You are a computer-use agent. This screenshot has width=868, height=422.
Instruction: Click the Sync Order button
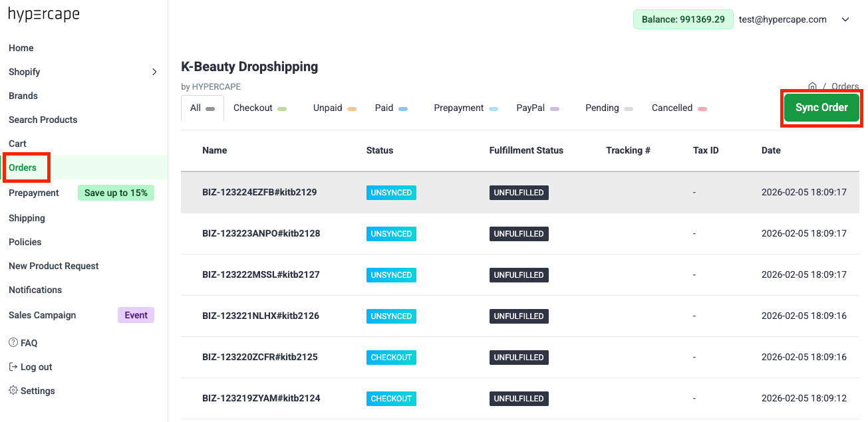point(821,107)
